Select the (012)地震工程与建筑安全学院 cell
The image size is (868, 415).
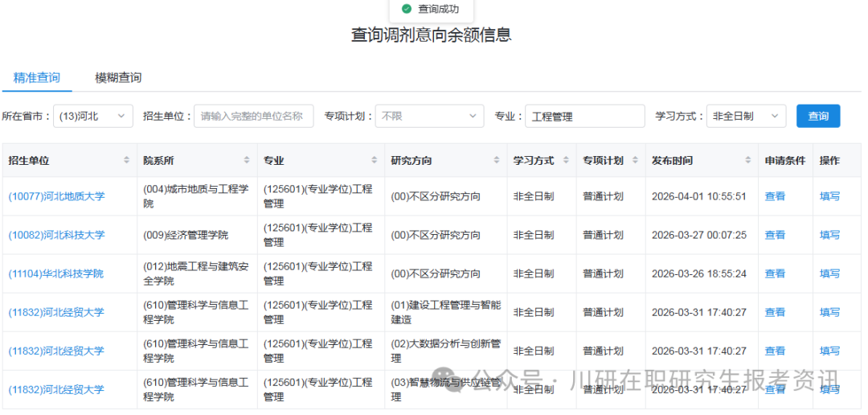point(196,273)
